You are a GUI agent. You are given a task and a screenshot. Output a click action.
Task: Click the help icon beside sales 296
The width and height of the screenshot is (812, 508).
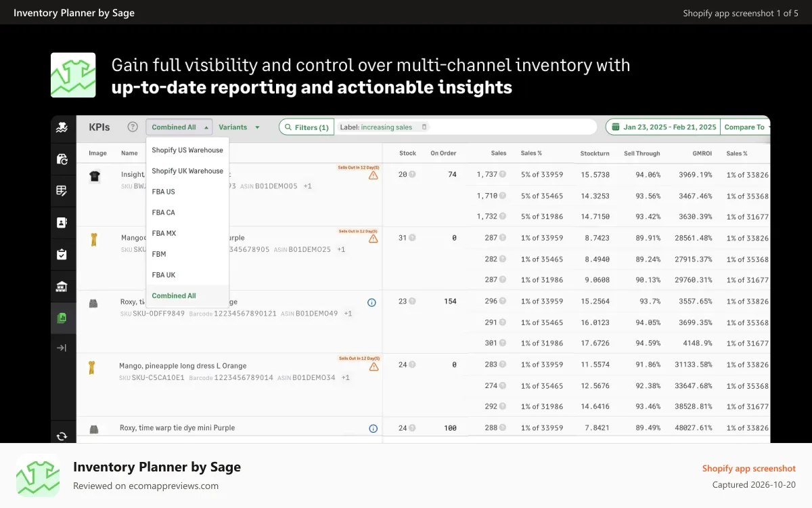(503, 301)
